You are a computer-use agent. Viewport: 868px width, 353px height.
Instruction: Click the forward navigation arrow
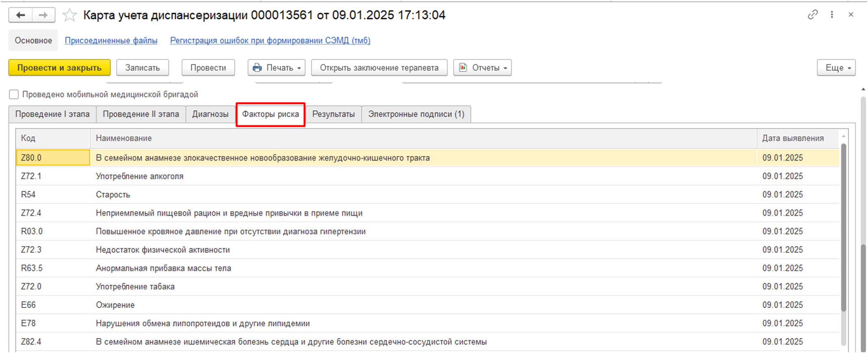43,15
